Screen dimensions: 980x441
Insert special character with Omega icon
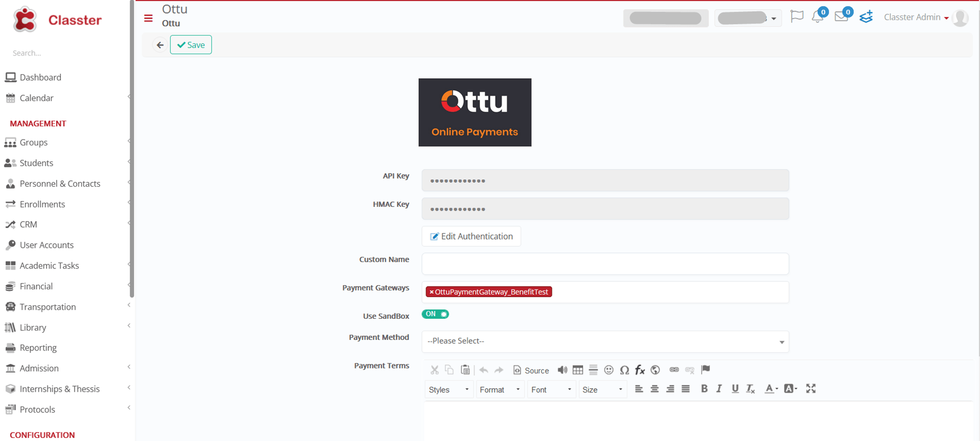pos(624,370)
